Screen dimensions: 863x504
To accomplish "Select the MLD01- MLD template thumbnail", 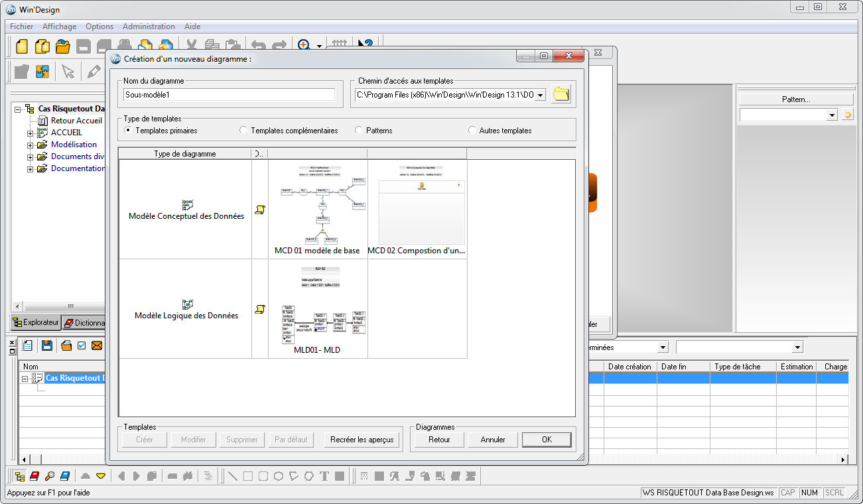I will (x=318, y=308).
